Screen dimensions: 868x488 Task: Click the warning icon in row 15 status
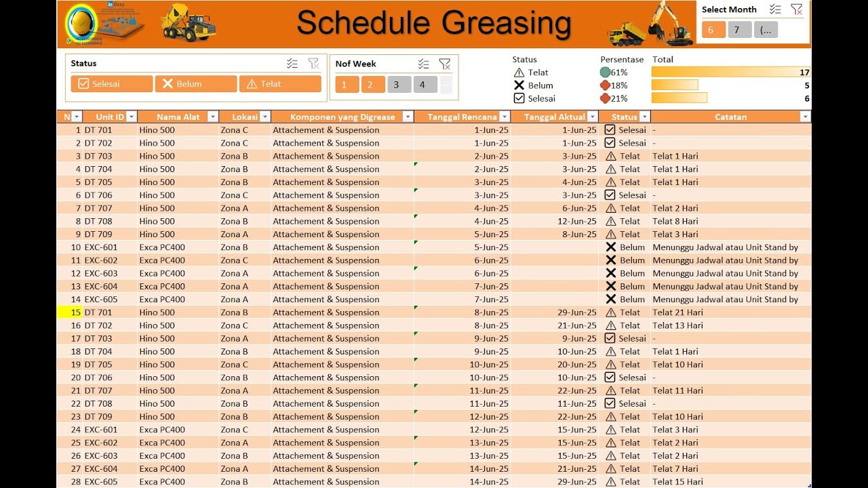point(610,312)
